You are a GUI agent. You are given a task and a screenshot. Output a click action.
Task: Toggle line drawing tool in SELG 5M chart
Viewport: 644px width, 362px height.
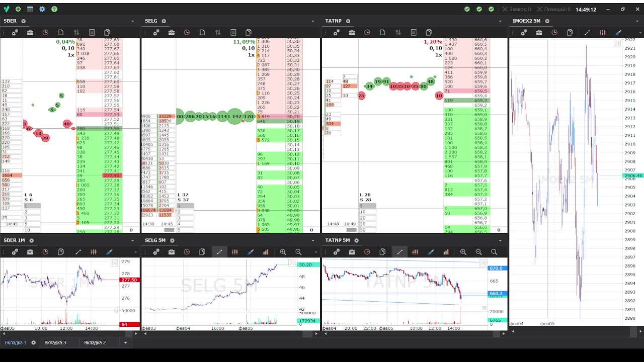[219, 252]
